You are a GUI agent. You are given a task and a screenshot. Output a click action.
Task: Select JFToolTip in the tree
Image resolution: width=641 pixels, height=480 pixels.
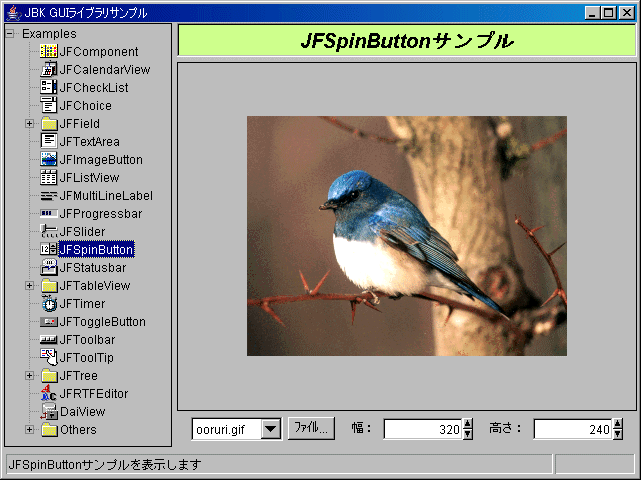point(86,357)
